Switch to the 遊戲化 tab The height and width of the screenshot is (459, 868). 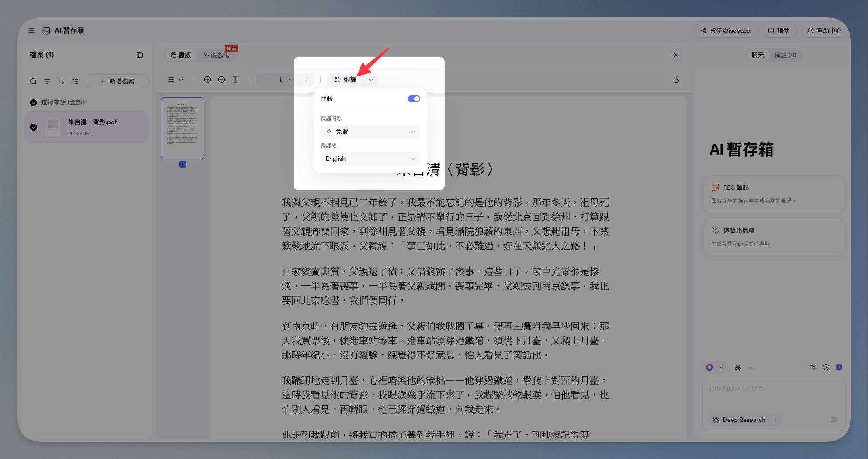tap(216, 55)
